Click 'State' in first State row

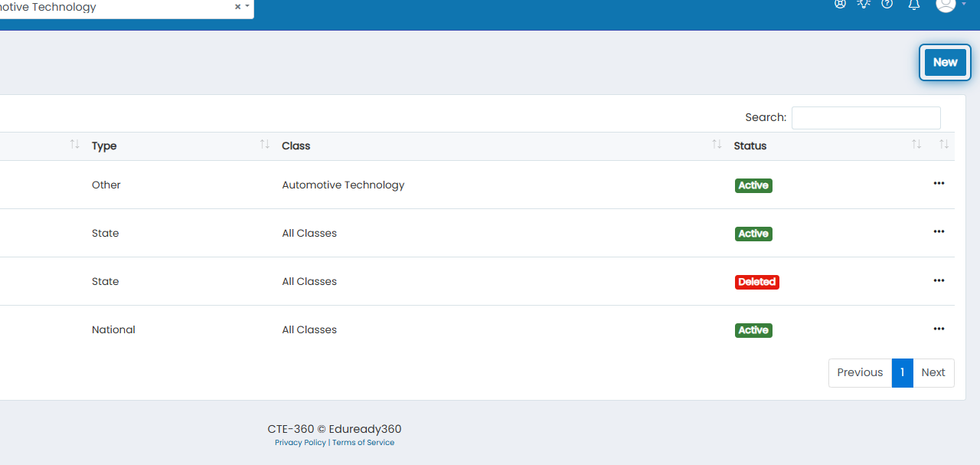105,233
